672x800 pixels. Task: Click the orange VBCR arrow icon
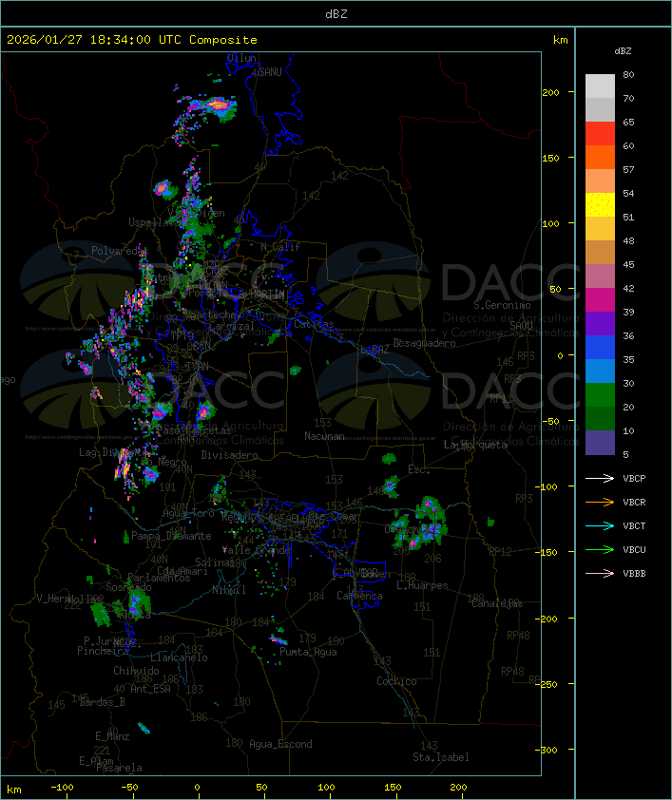click(x=600, y=502)
